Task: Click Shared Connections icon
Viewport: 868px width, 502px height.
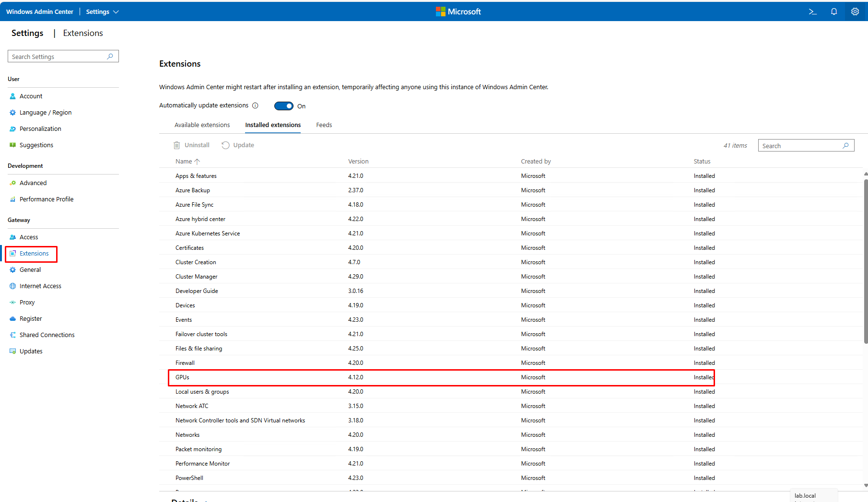Action: 13,335
